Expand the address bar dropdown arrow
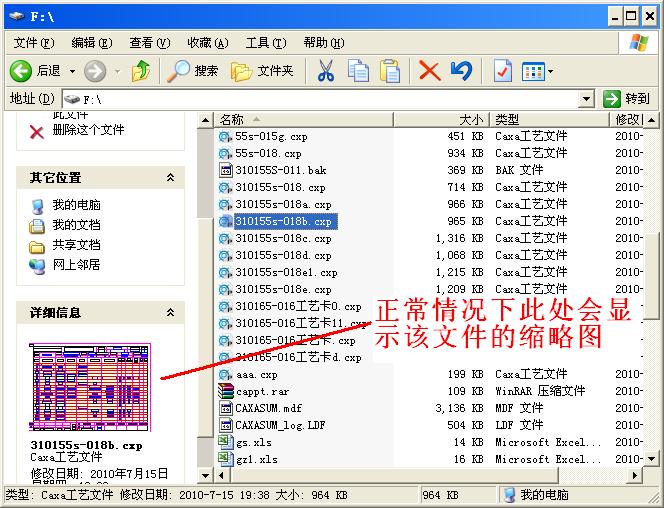664x508 pixels. pos(587,99)
